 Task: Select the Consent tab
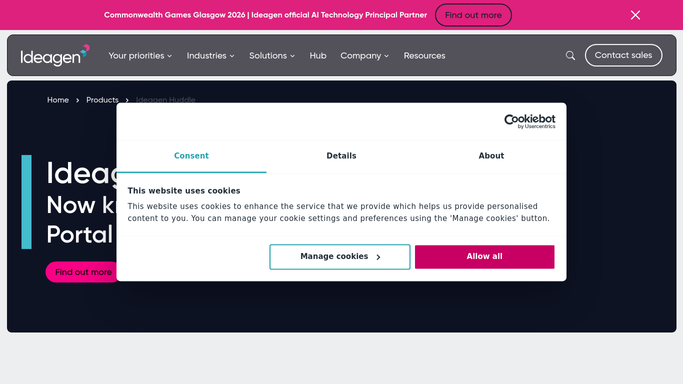click(x=191, y=156)
